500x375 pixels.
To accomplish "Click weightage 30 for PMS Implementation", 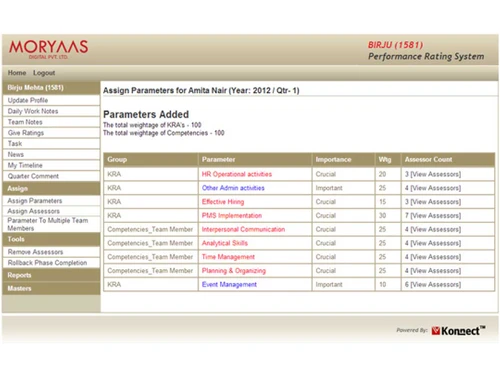I will (x=382, y=216).
